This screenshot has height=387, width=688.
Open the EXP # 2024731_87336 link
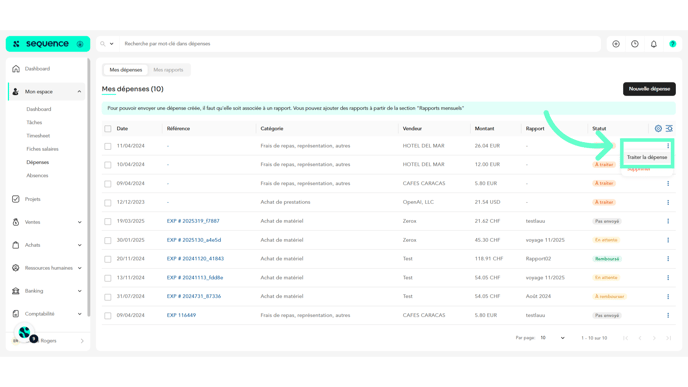point(194,296)
